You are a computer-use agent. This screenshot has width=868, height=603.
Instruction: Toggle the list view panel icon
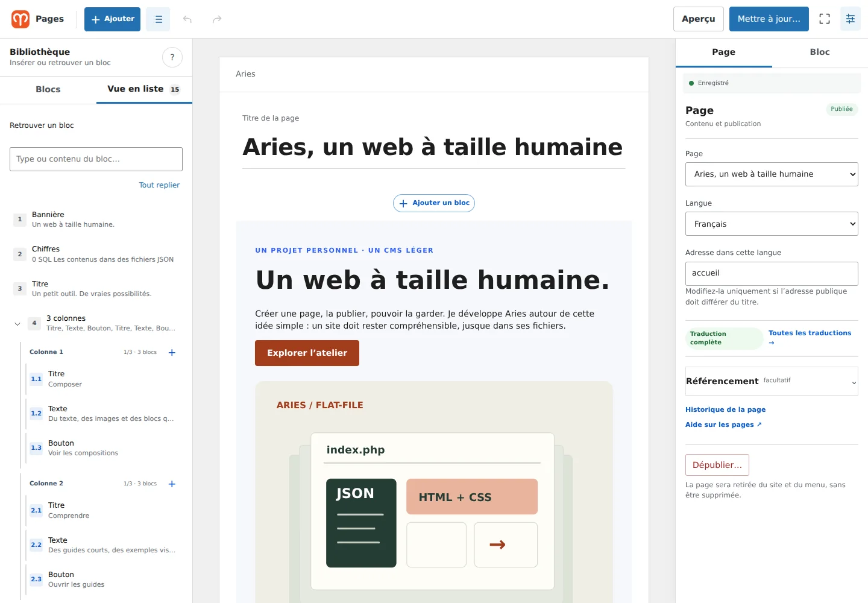click(158, 19)
